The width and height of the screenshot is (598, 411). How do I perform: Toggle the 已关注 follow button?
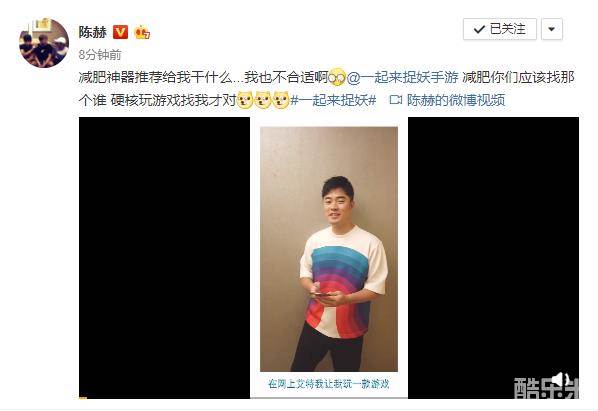pos(500,29)
